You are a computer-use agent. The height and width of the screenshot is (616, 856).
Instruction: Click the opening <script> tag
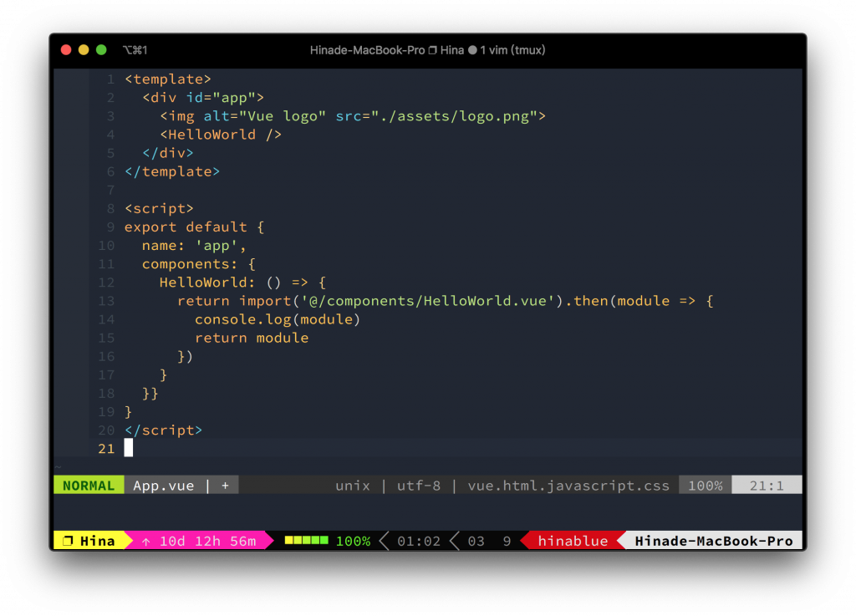tap(159, 208)
